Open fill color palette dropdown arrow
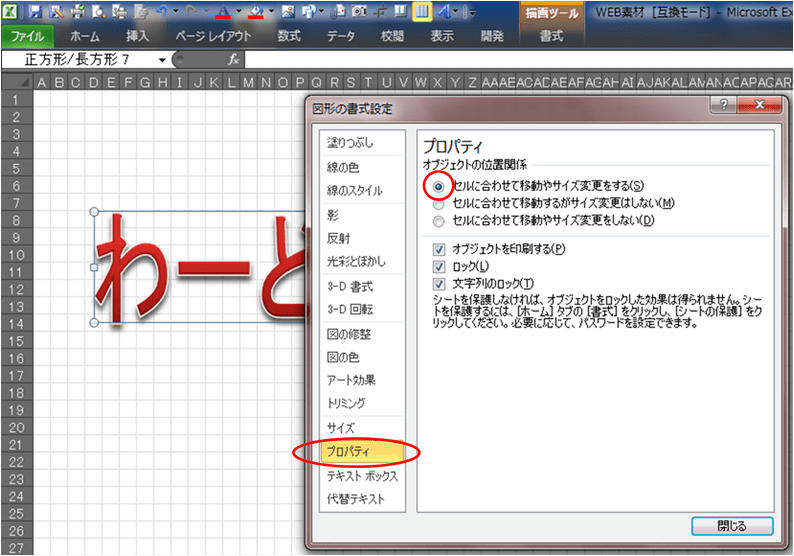The width and height of the screenshot is (794, 556). pyautogui.click(x=271, y=11)
